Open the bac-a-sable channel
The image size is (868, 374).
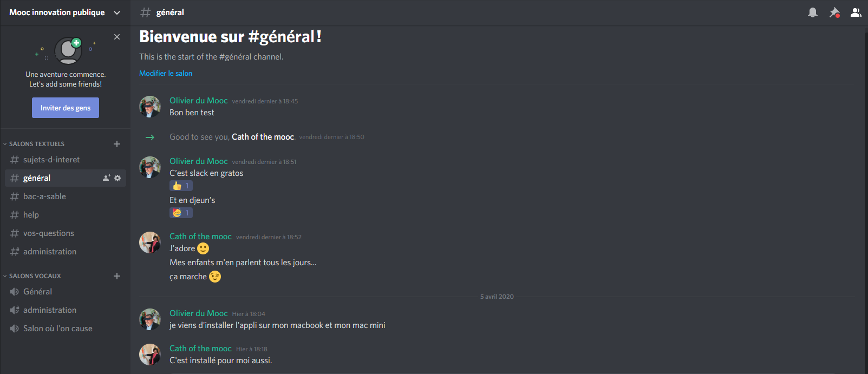66,196
